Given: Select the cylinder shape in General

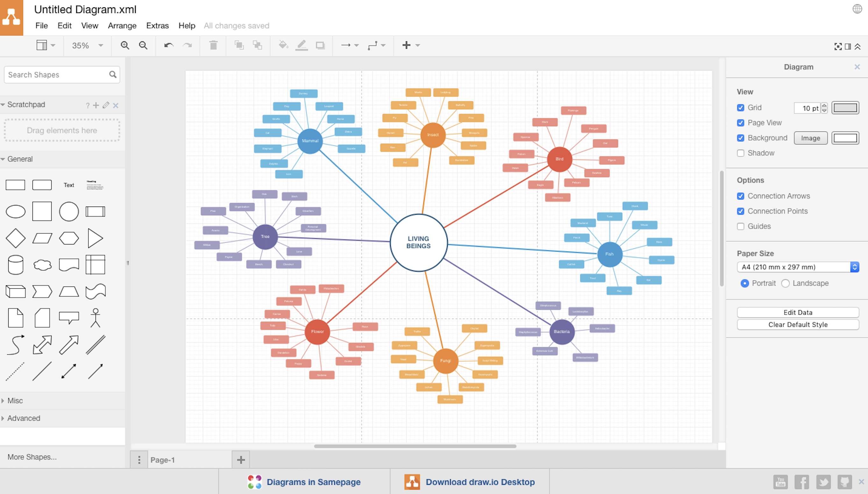Looking at the screenshot, I should pyautogui.click(x=16, y=265).
